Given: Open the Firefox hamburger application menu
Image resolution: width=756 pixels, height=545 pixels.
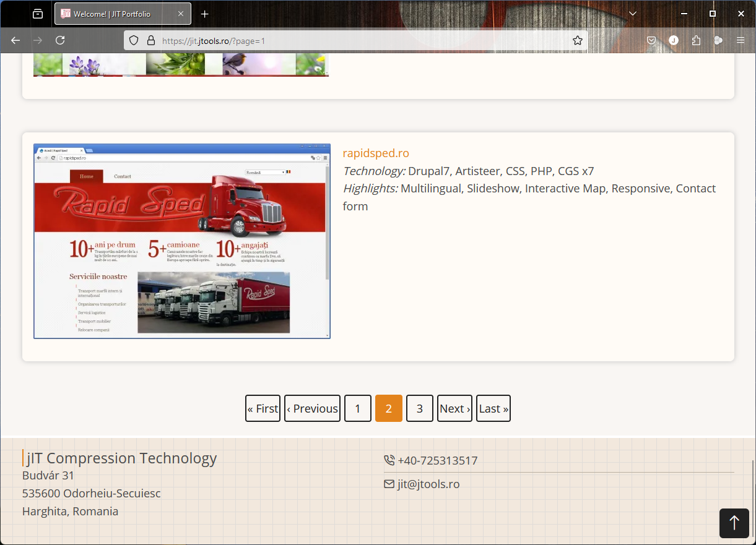Looking at the screenshot, I should tap(741, 40).
